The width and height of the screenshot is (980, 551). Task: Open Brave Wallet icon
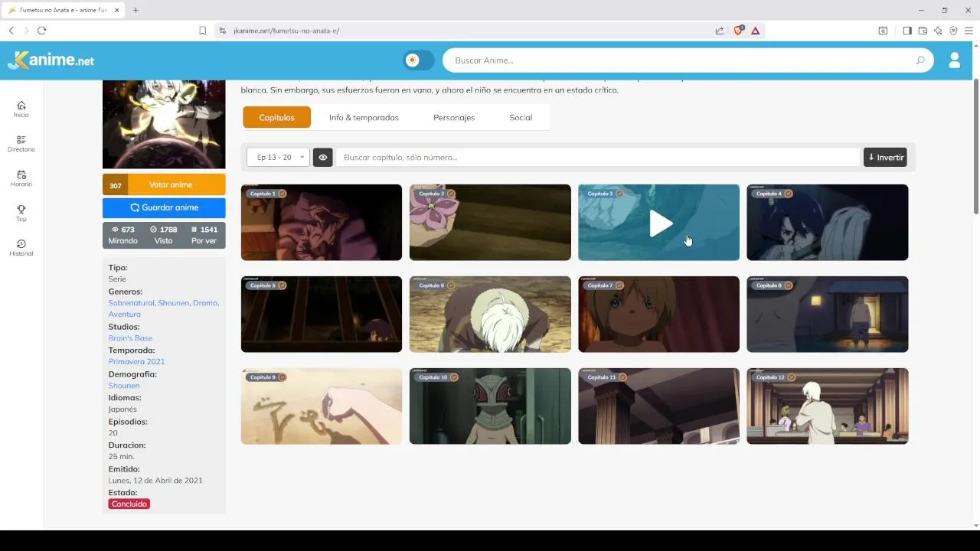923,31
